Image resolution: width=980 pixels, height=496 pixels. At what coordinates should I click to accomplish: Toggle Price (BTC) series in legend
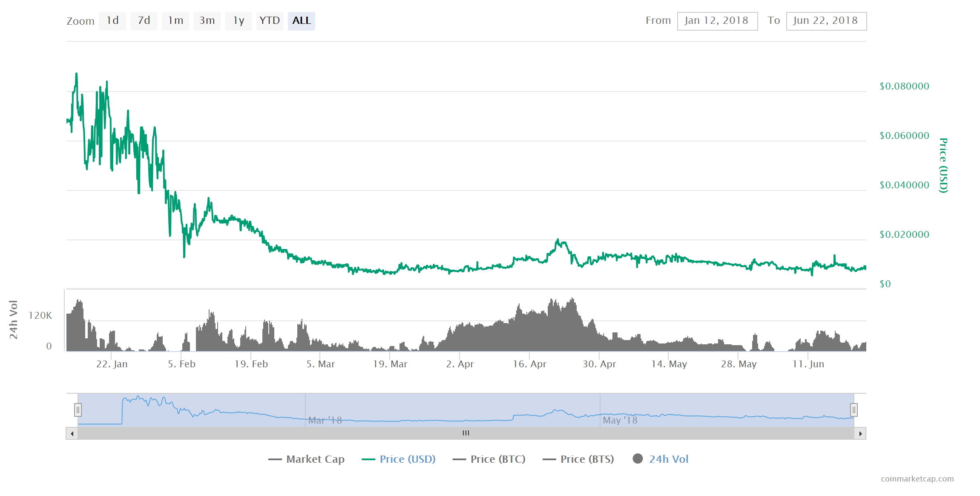tap(489, 459)
